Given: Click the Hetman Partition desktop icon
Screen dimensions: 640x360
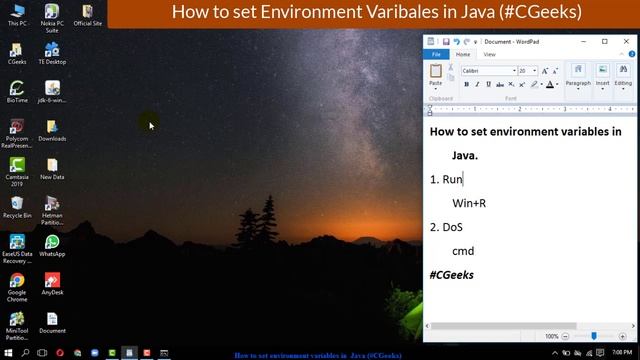Looking at the screenshot, I should tap(52, 210).
